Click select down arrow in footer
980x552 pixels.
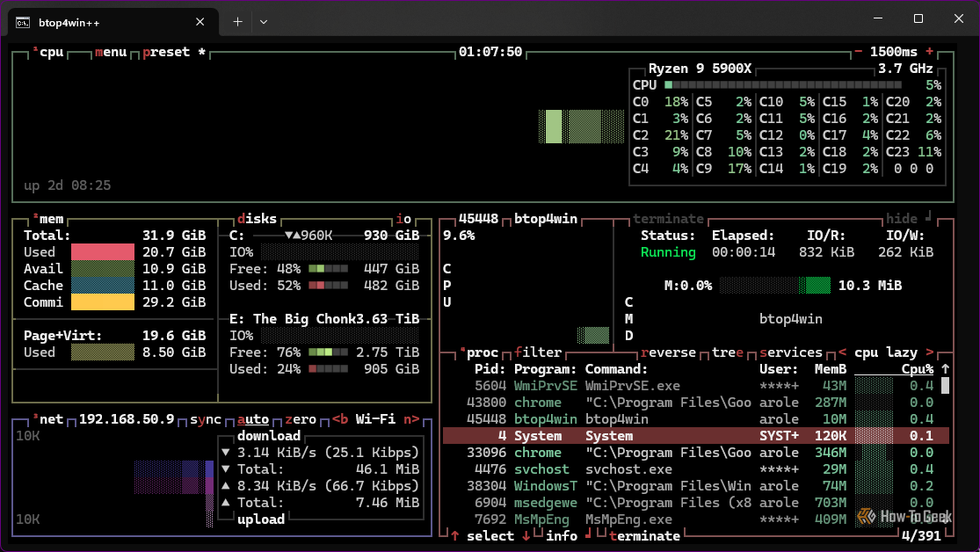point(526,536)
